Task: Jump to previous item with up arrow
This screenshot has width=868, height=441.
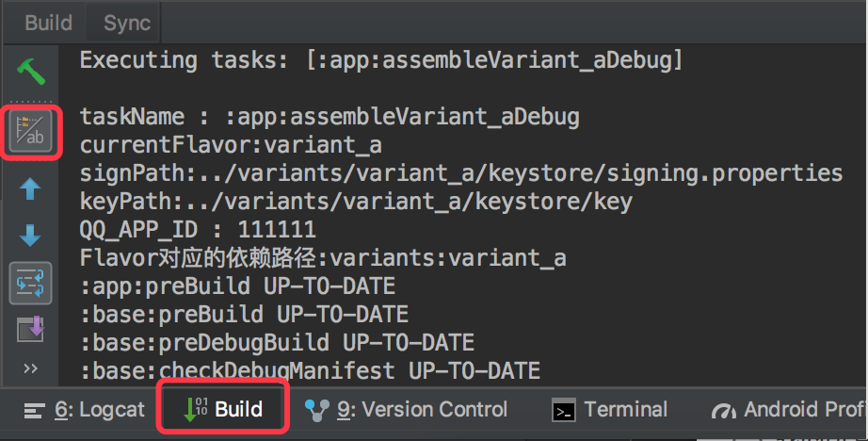Action: [30, 189]
